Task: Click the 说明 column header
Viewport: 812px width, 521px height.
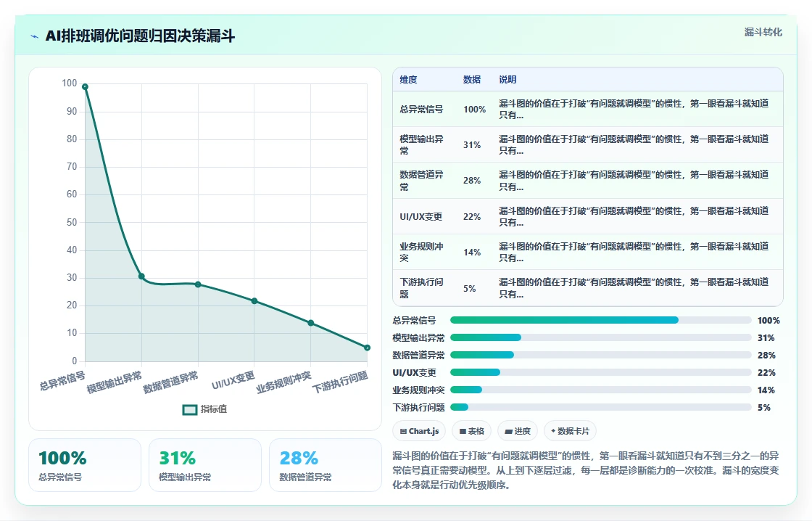Action: click(x=507, y=79)
